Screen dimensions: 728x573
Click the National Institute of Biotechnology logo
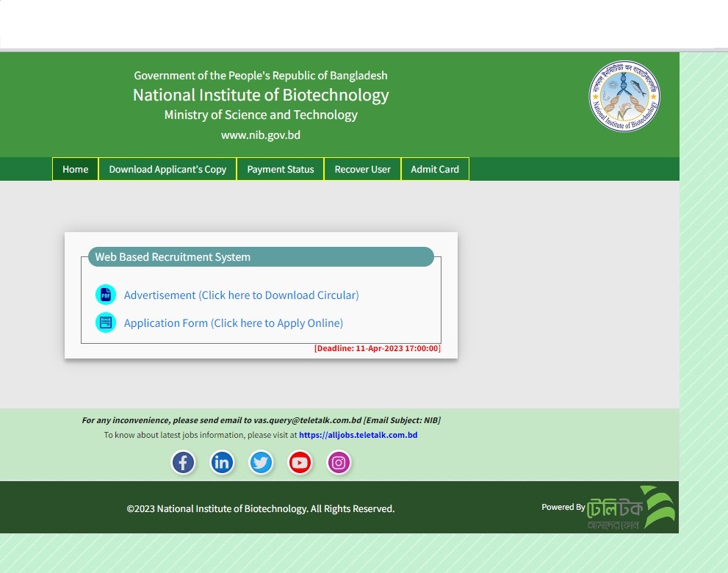[624, 95]
